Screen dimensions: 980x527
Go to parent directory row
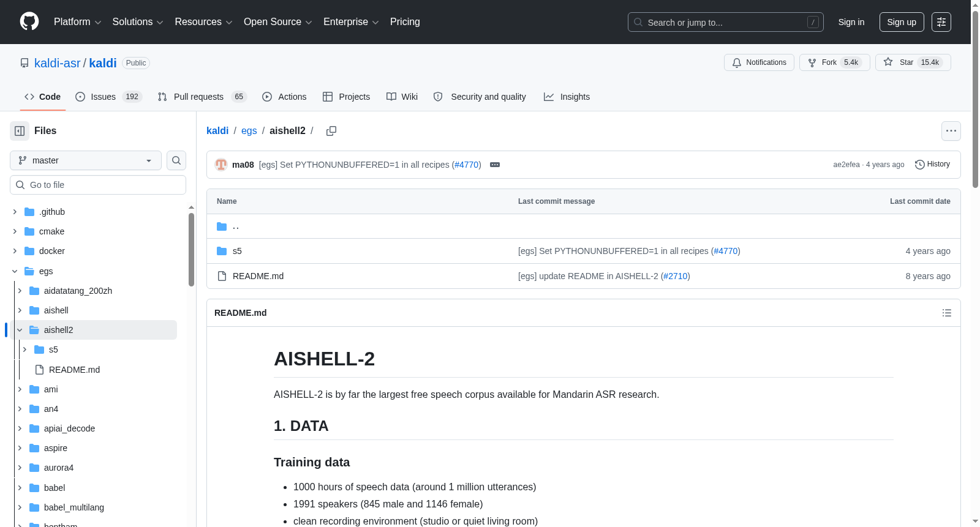583,226
